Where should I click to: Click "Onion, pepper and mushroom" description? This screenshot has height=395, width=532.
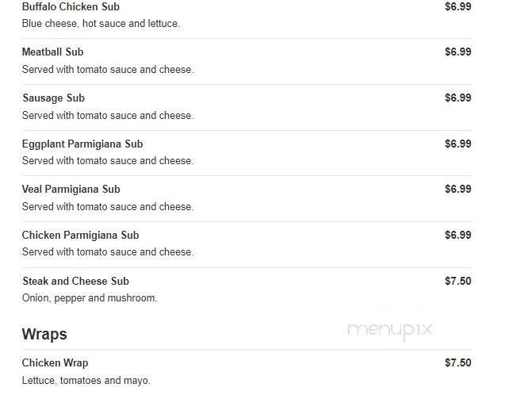[x=90, y=298]
